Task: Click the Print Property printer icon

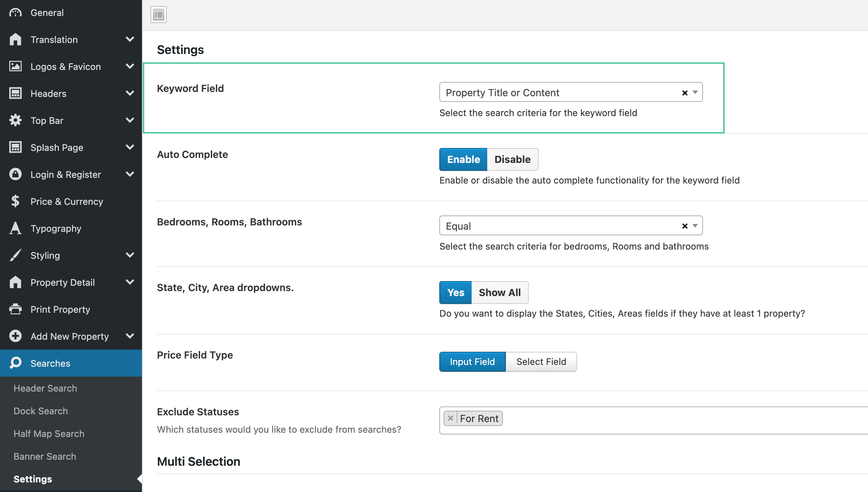Action: (x=15, y=309)
